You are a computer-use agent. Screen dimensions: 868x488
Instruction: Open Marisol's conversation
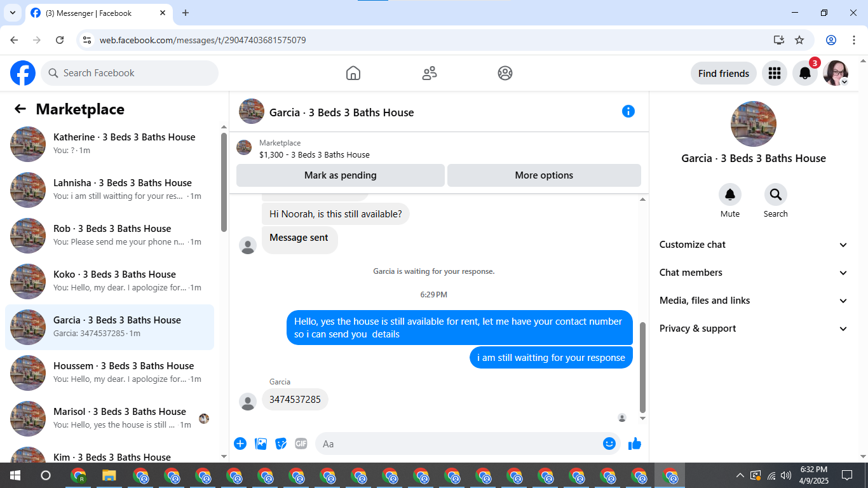(110, 418)
